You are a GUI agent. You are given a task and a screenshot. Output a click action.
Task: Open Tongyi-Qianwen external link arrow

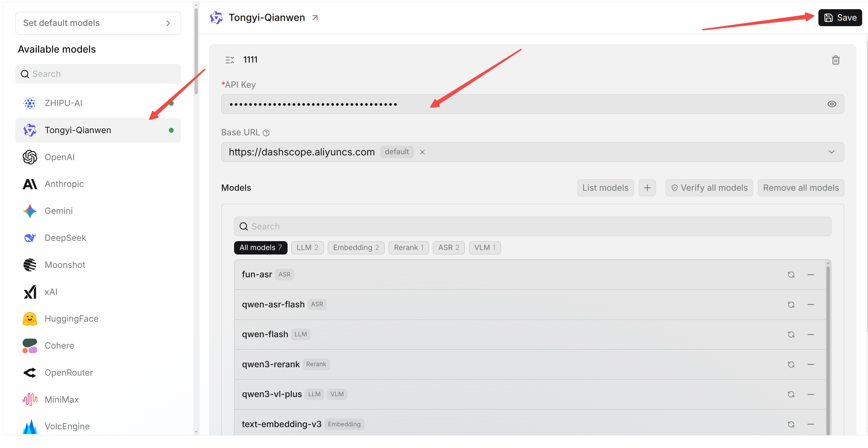tap(315, 18)
